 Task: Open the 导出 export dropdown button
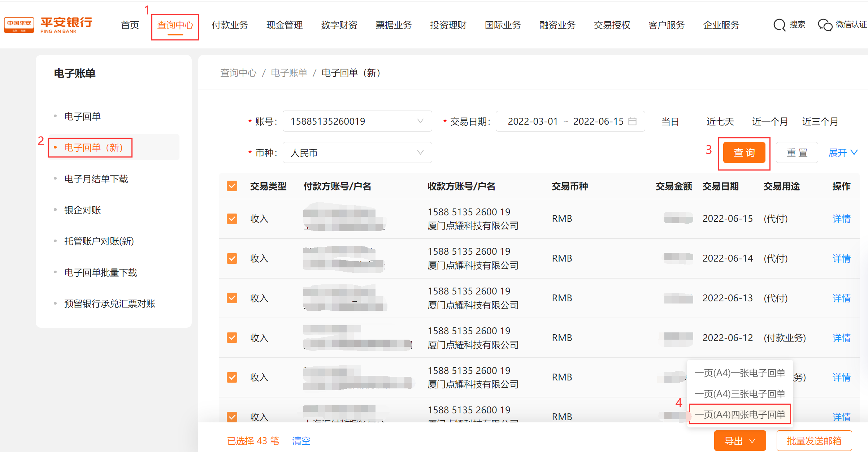[739, 441]
